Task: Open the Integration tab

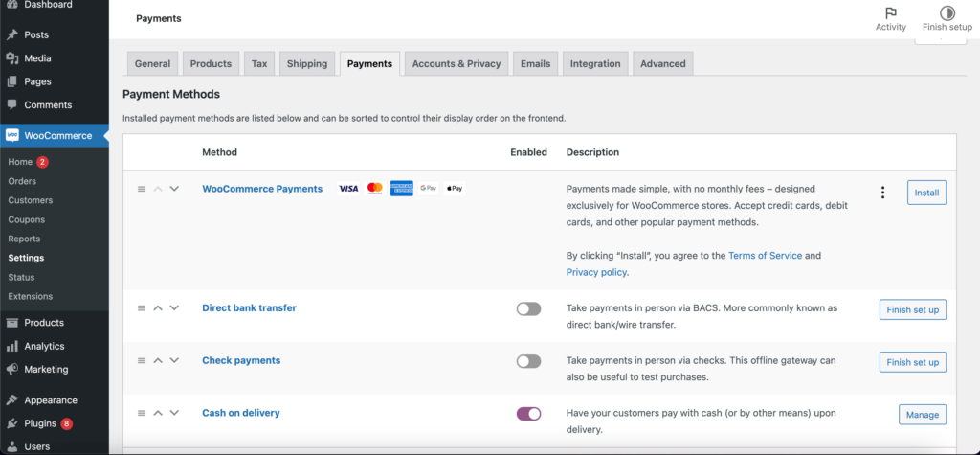Action: pos(595,64)
